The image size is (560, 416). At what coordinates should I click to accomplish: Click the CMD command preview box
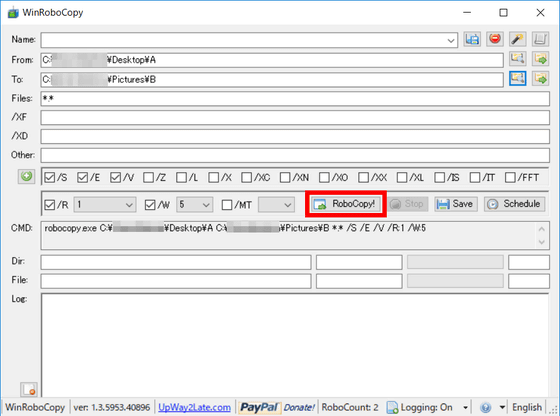point(295,235)
